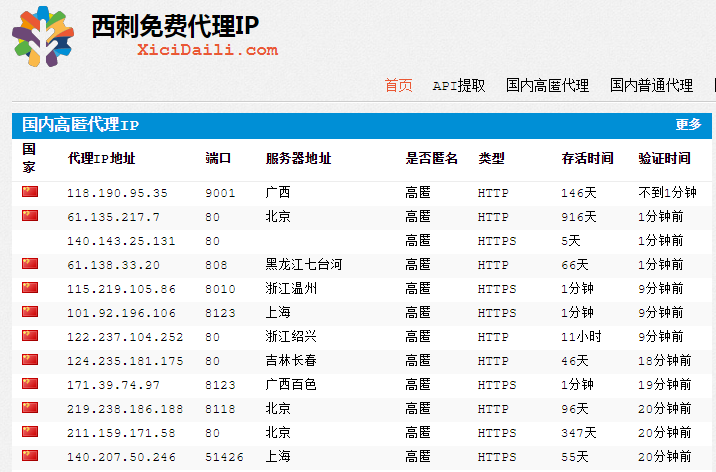Click server location 浙江绍兴
This screenshot has width=716, height=472.
pos(291,336)
